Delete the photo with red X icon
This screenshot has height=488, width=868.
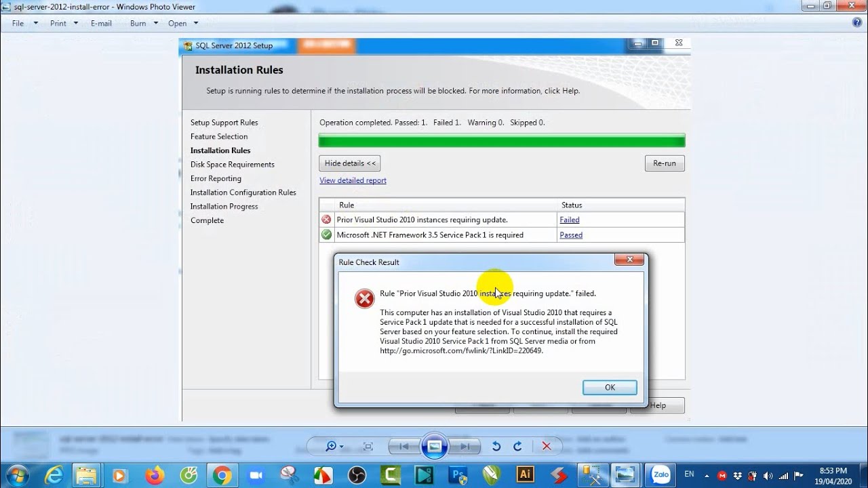tap(547, 446)
